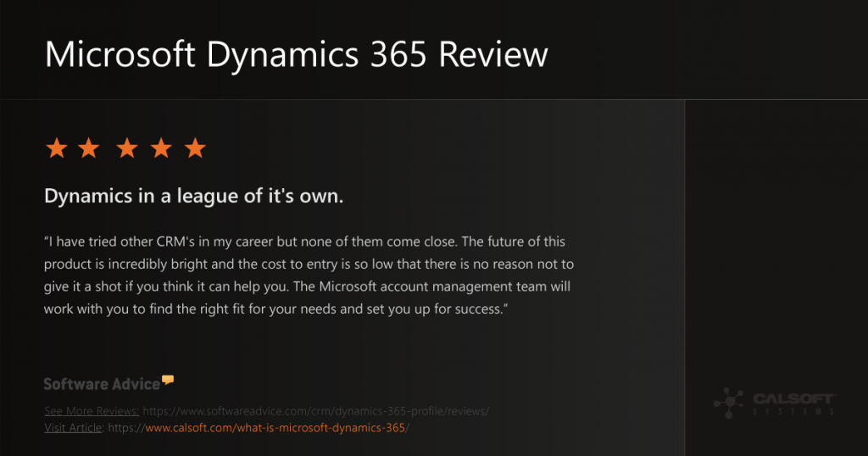Click the third orange rating star

(127, 148)
